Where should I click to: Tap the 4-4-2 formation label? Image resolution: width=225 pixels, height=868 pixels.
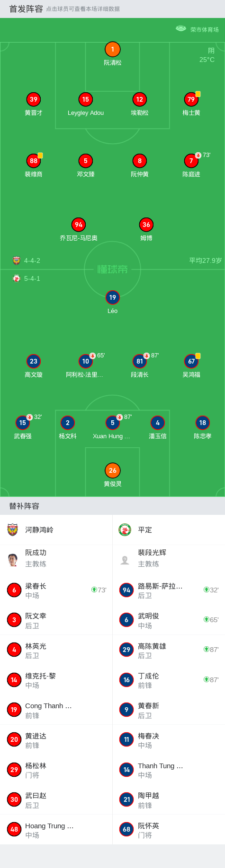click(32, 260)
